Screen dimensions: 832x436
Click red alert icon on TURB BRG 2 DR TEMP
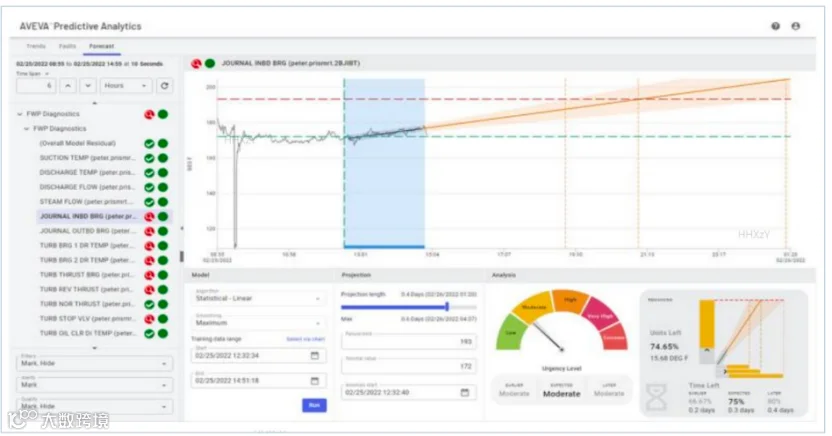click(150, 260)
